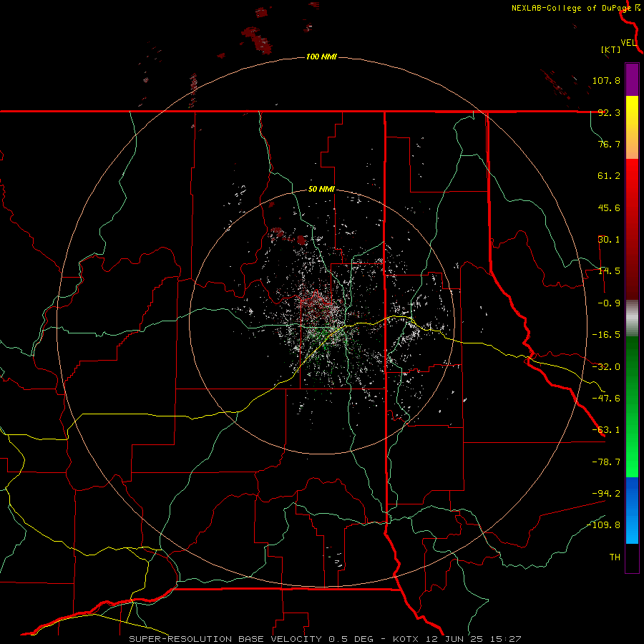Click the [KT] units label

611,49
